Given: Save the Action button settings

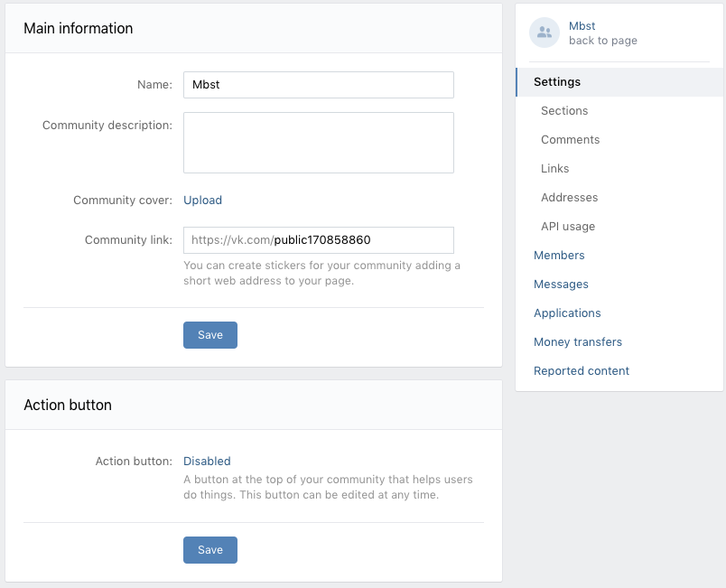Looking at the screenshot, I should click(x=210, y=550).
